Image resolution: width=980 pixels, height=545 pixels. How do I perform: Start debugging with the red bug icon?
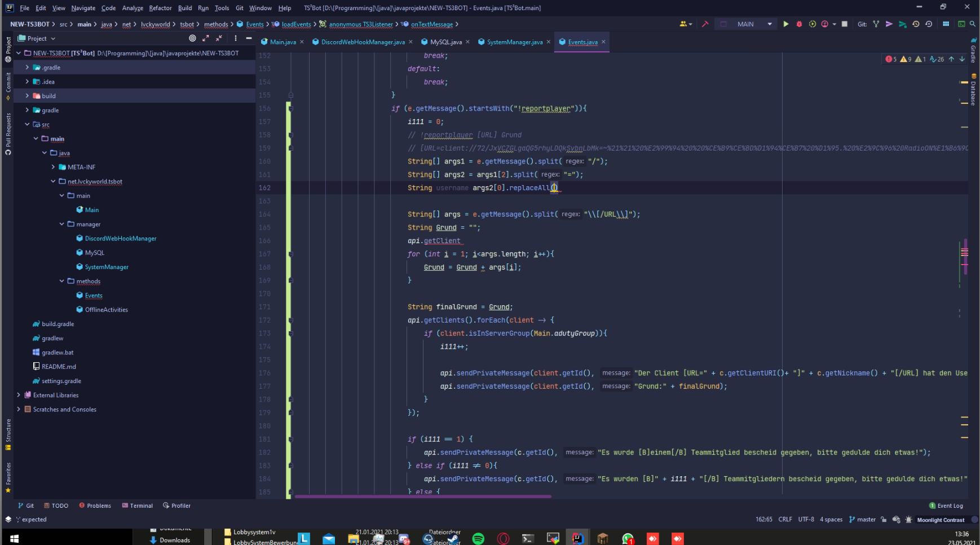click(799, 24)
